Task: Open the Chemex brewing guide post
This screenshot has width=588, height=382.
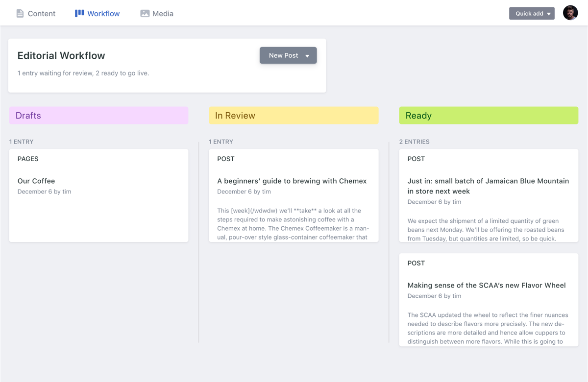Action: pyautogui.click(x=293, y=195)
